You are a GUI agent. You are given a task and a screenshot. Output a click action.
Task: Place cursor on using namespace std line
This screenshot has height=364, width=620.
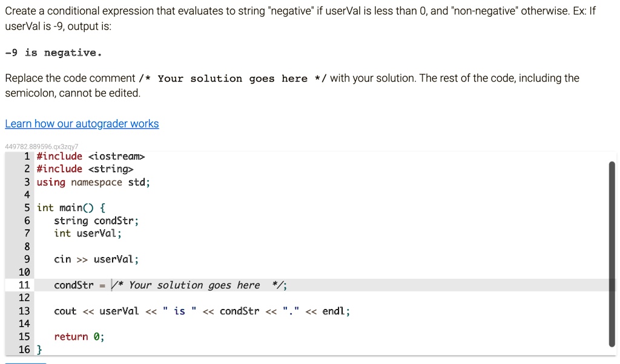point(93,182)
